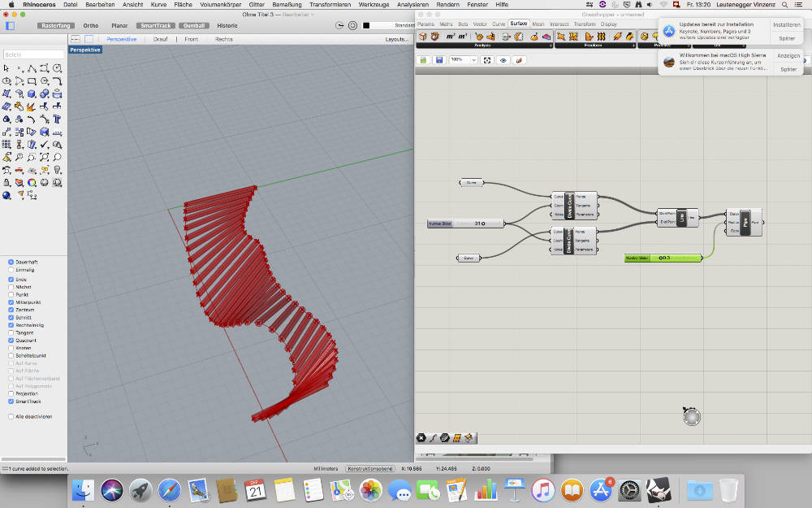Expand the Freeform panel group arrow
The width and height of the screenshot is (812, 508).
pyautogui.click(x=634, y=46)
